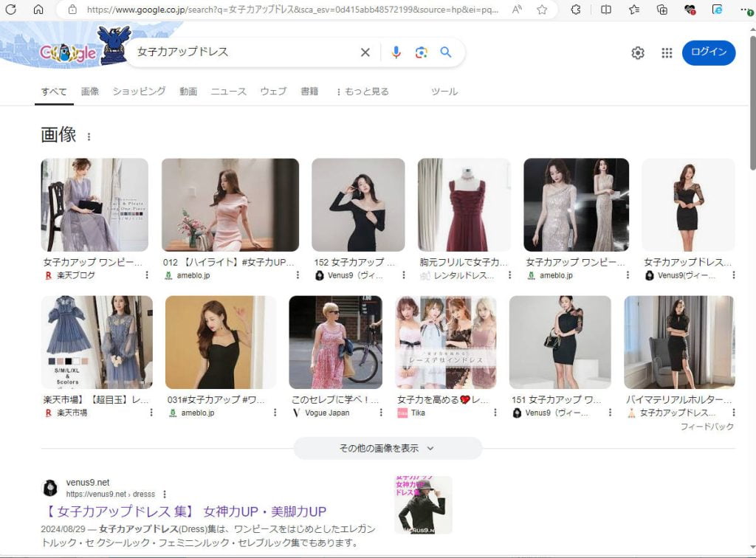Viewport: 756px width, 558px height.
Task: Open options menu next to 画像 heading
Action: (x=89, y=137)
